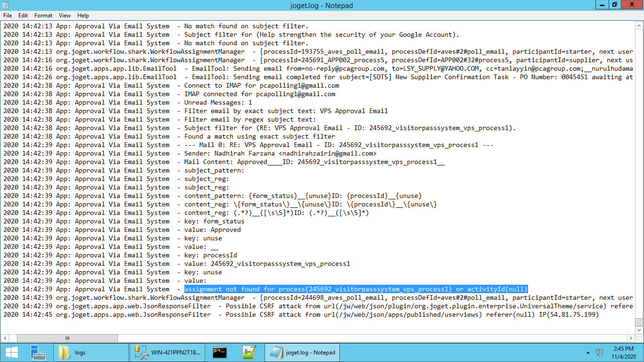
Task: Click the horizontal scrollbar left arrow
Action: coord(5,338)
